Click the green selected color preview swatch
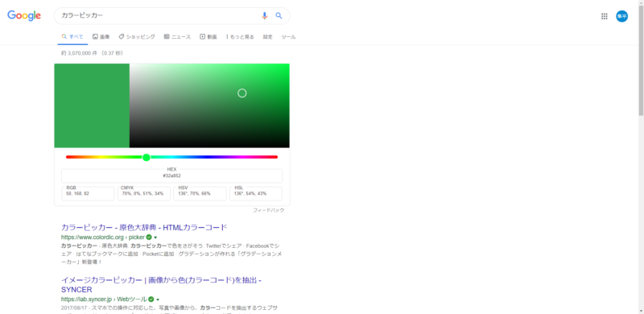Viewport: 644px width, 314px height. pyautogui.click(x=92, y=105)
